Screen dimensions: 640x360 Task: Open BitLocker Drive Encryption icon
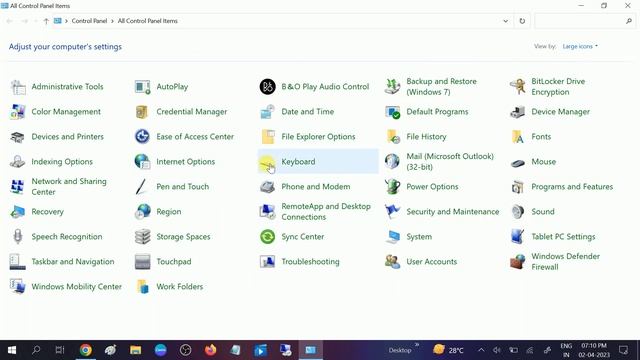coord(518,87)
